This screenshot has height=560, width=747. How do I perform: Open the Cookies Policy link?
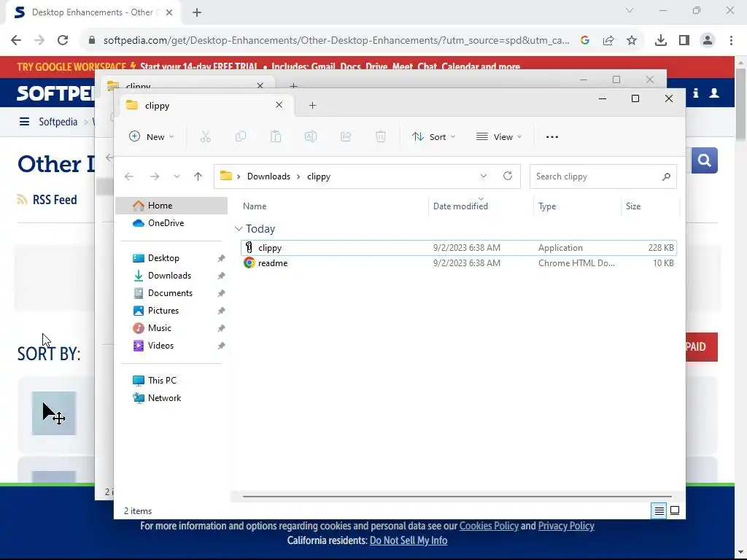point(489,526)
